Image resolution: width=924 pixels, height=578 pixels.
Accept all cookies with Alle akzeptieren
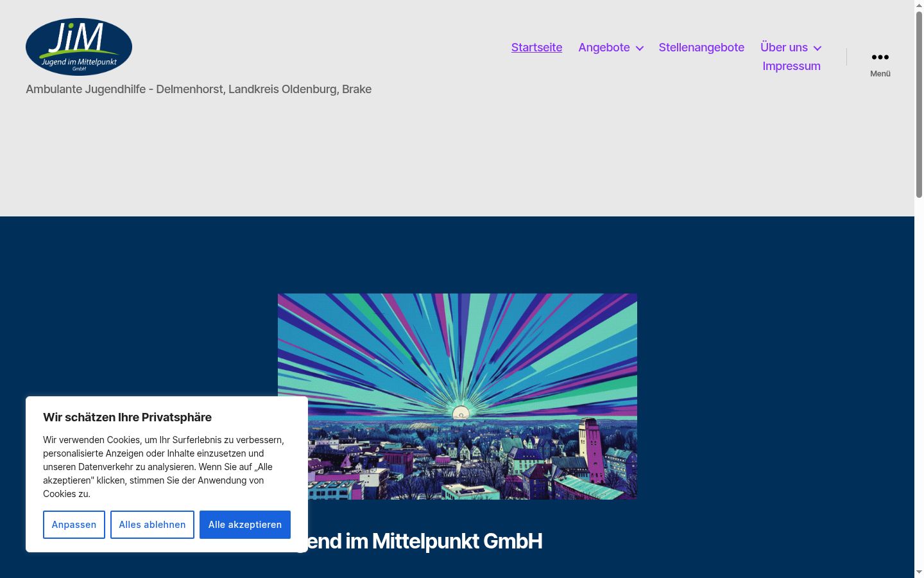coord(245,525)
